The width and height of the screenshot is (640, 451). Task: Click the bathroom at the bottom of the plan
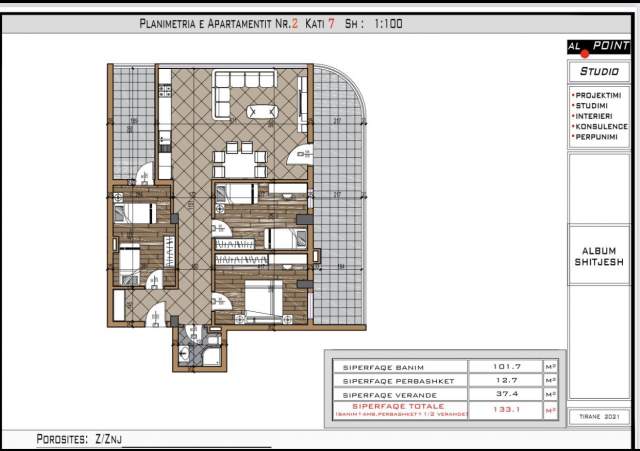coord(199,348)
